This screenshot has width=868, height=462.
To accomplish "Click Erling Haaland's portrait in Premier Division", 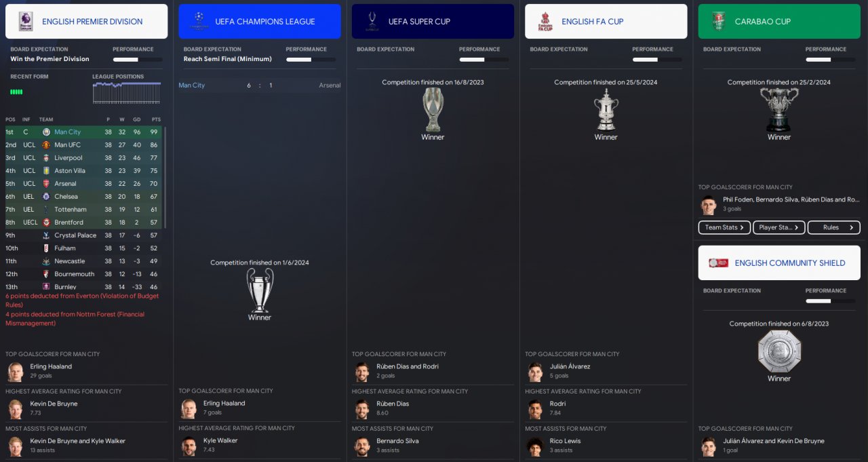I will tap(15, 371).
